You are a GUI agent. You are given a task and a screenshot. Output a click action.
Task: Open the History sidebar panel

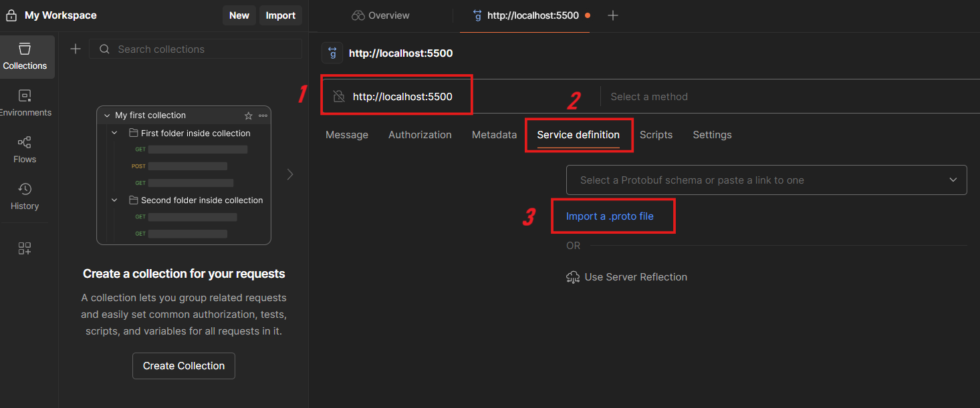25,197
